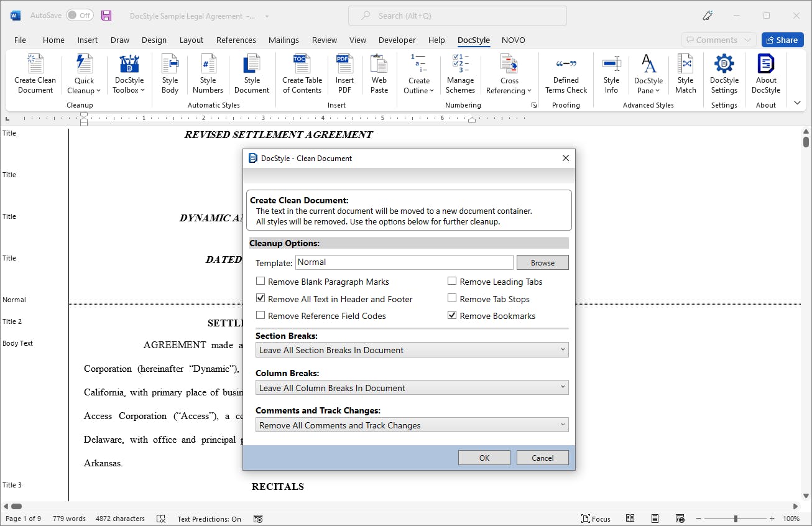Open the NOVO ribbon tab

click(x=514, y=40)
